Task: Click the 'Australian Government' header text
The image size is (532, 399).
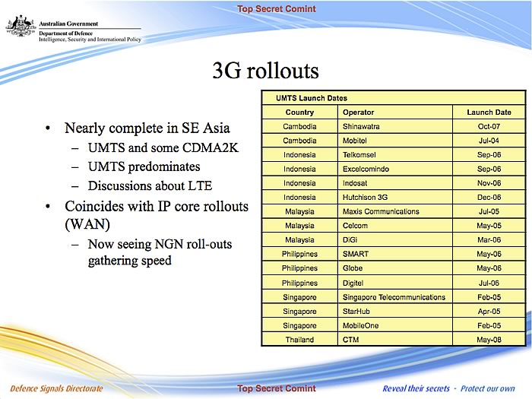Action: point(68,24)
